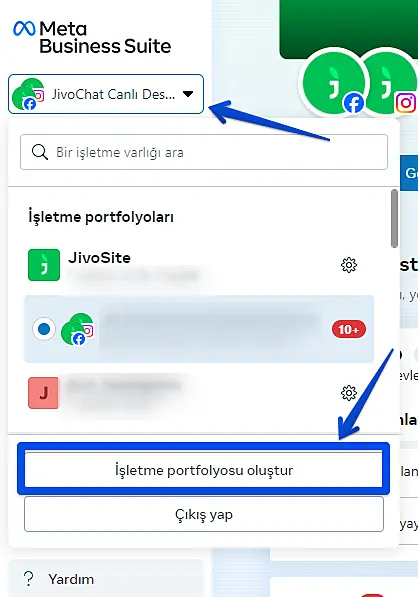Screen dimensions: 418x597
Task: Select the highlighted blurred account row
Action: [x=199, y=329]
